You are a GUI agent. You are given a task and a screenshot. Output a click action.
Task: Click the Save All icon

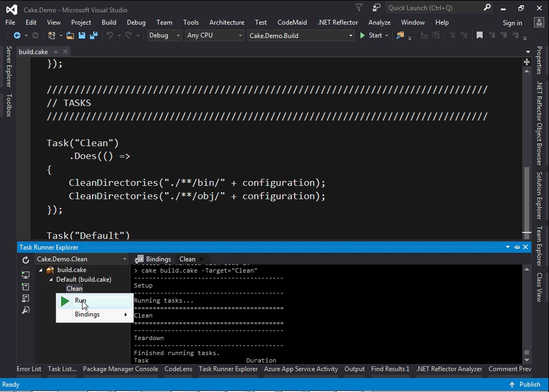click(x=94, y=35)
